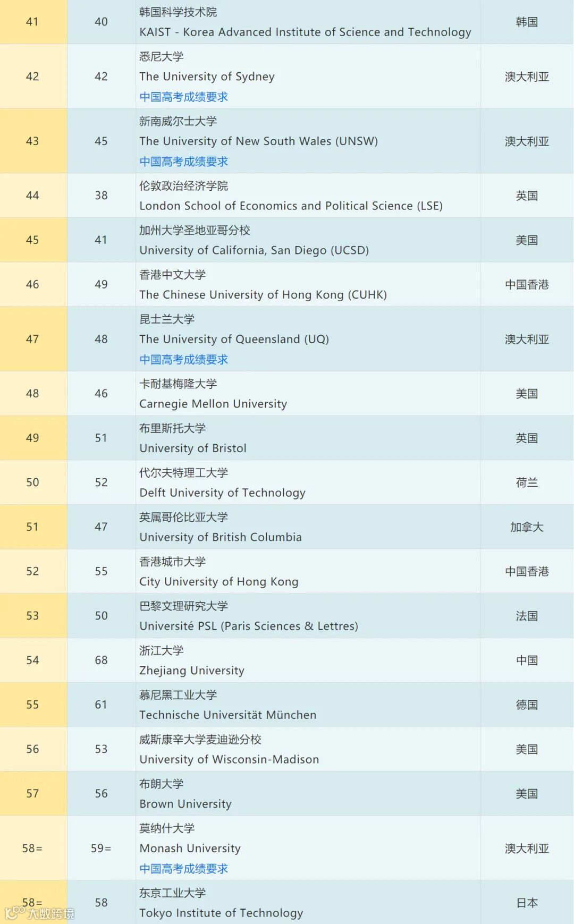574x924 pixels.
Task: Click country cell 荷兰 in Delft row
Action: pos(527,482)
